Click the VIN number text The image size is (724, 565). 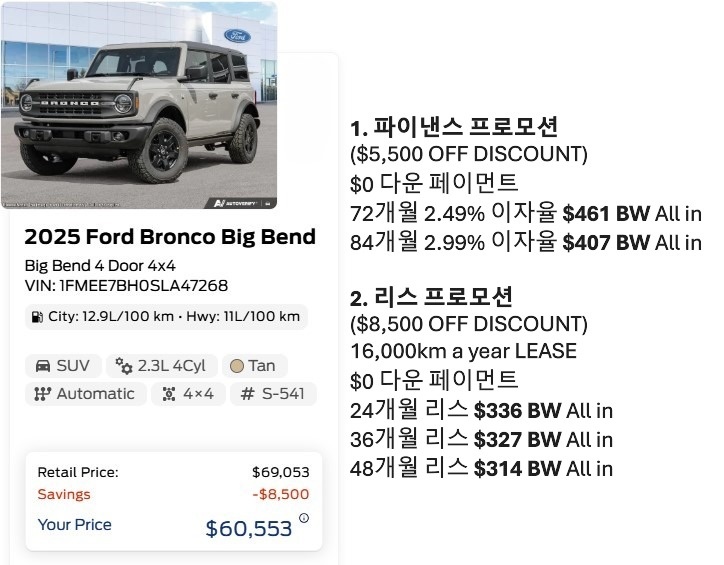pos(126,285)
